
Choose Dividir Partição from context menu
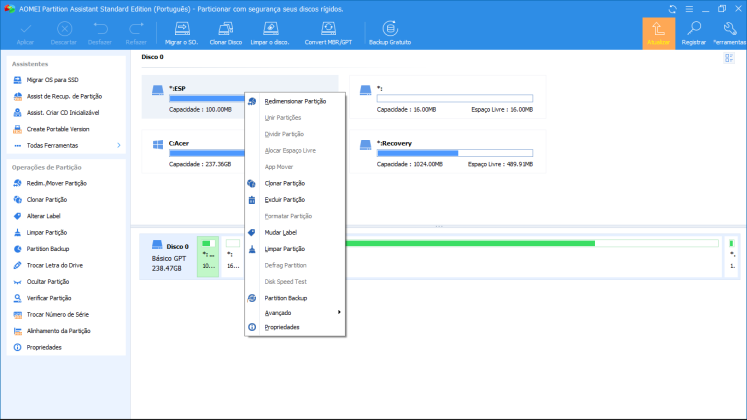[295, 134]
